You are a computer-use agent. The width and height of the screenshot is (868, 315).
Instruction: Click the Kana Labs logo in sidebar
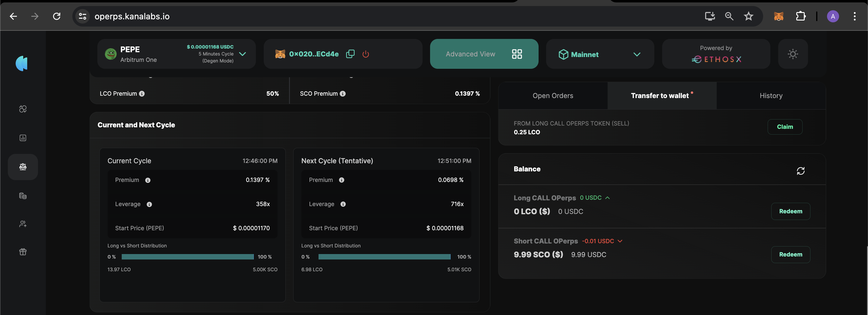22,63
